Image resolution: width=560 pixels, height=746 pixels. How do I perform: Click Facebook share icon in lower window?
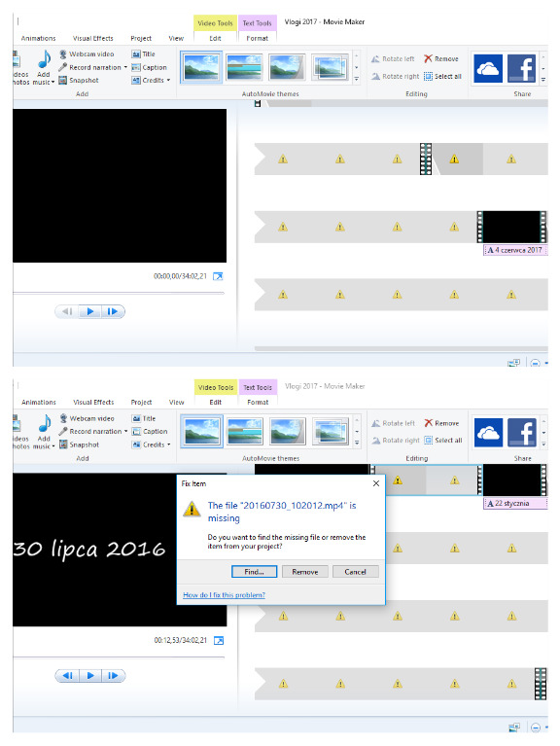(x=521, y=432)
